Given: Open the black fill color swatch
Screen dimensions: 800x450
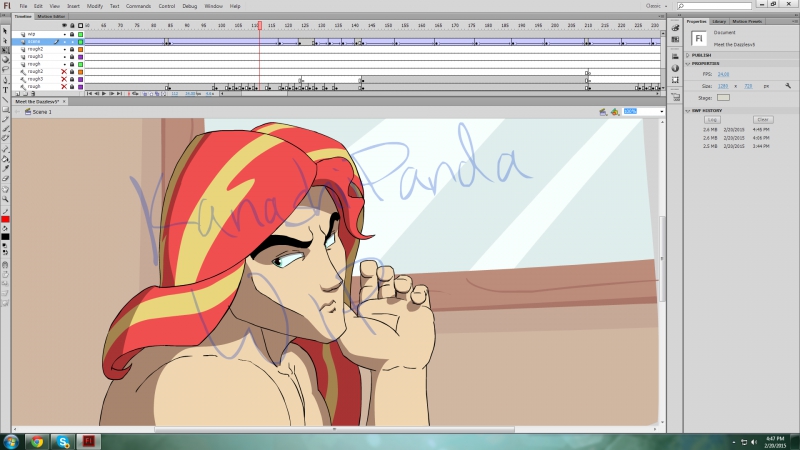Looking at the screenshot, I should (x=5, y=237).
